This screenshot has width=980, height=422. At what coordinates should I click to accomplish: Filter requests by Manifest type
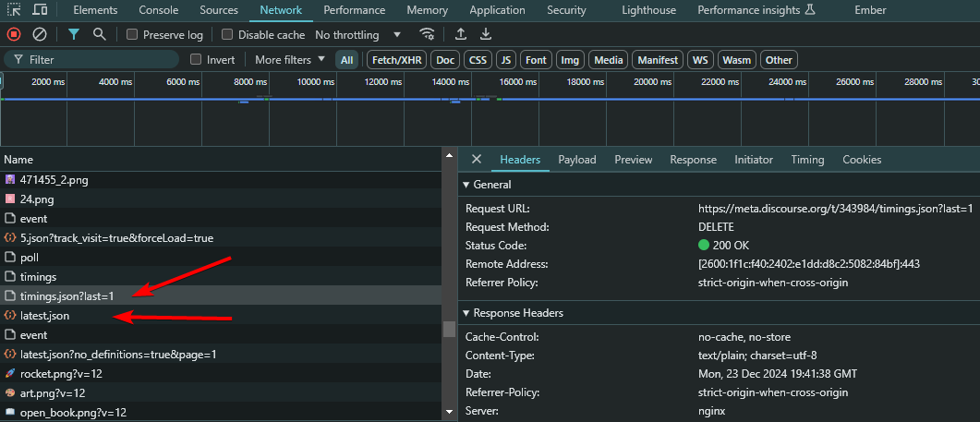658,60
